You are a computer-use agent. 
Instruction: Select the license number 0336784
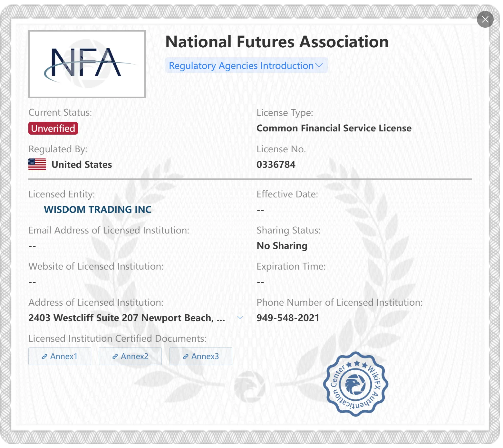(x=276, y=165)
